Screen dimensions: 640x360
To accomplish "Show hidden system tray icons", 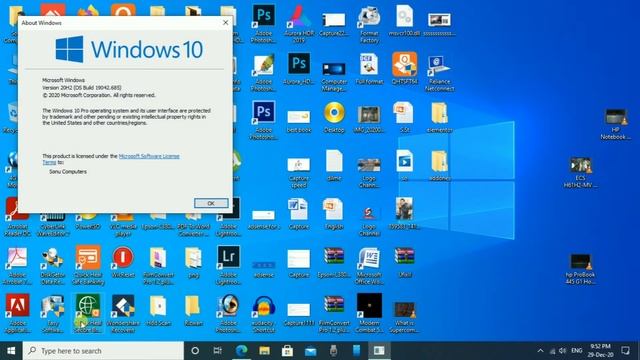I will (540, 351).
